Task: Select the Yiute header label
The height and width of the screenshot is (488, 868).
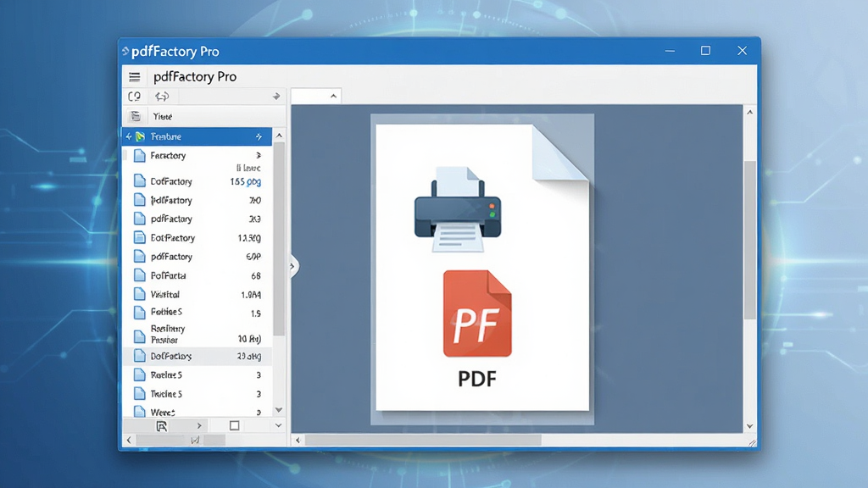Action: (x=162, y=116)
